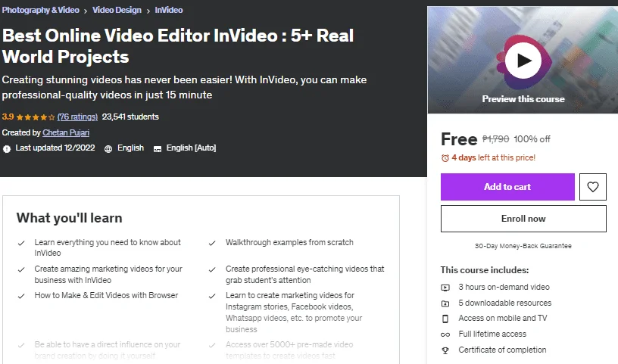Click the 'What you'll learn' heading

pyautogui.click(x=70, y=218)
